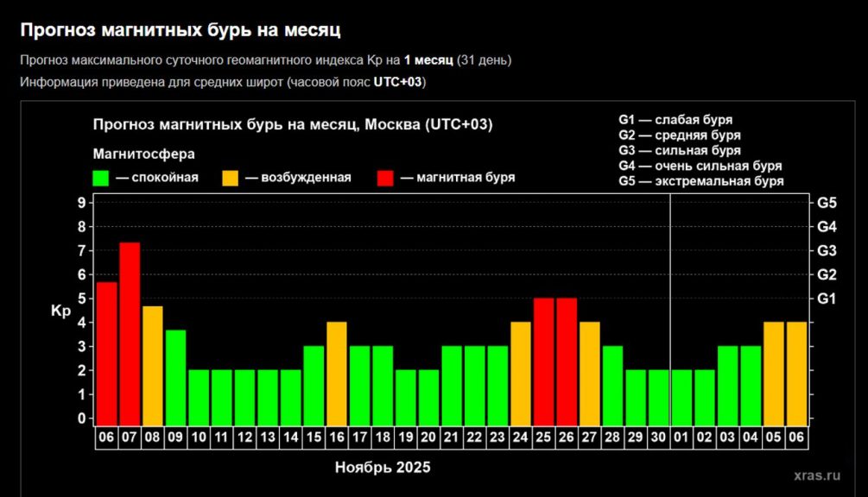
Task: Click the date label 10 on the axis
Action: [x=199, y=438]
